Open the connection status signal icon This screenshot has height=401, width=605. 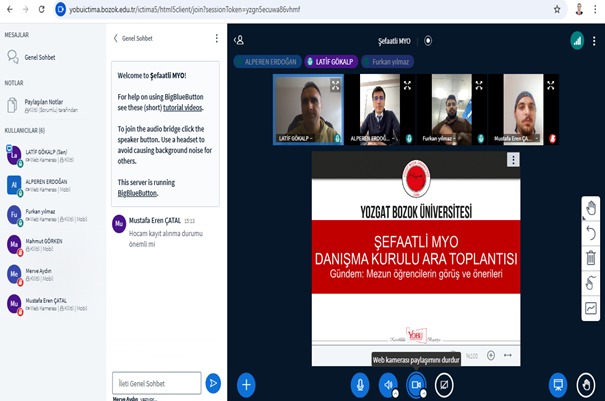tap(577, 41)
